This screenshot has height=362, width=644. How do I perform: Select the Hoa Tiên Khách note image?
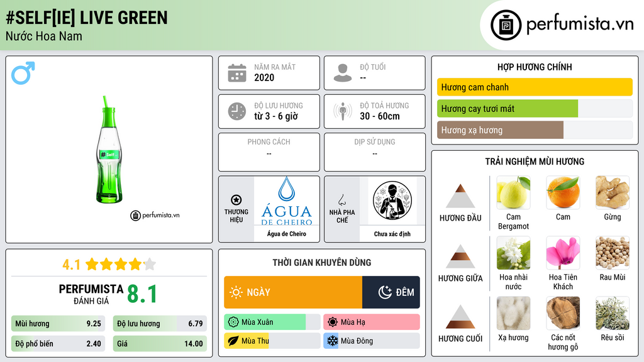[x=563, y=253]
